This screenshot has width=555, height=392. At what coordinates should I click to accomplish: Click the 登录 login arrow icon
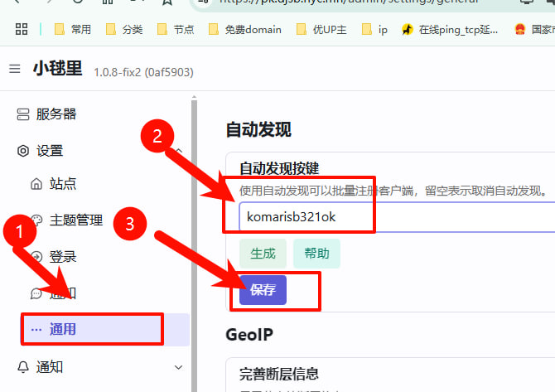pyautogui.click(x=36, y=257)
